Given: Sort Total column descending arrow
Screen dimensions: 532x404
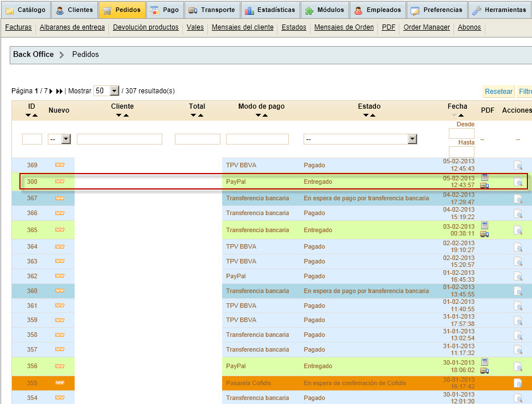Looking at the screenshot, I should click(193, 116).
